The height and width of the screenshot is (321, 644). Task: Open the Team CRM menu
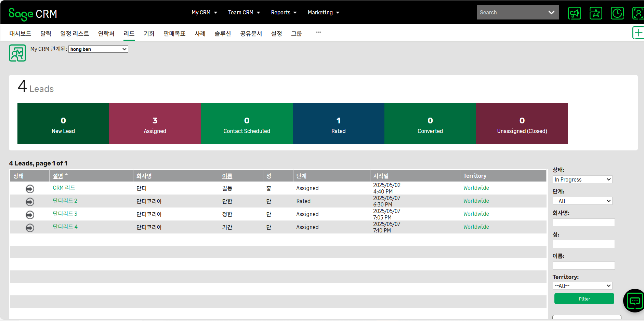(244, 13)
